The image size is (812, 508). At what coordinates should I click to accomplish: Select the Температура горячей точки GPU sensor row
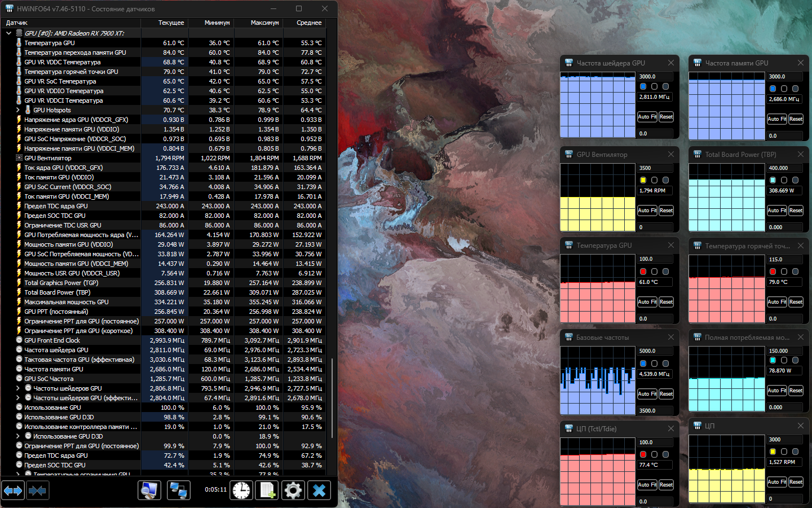[164, 72]
